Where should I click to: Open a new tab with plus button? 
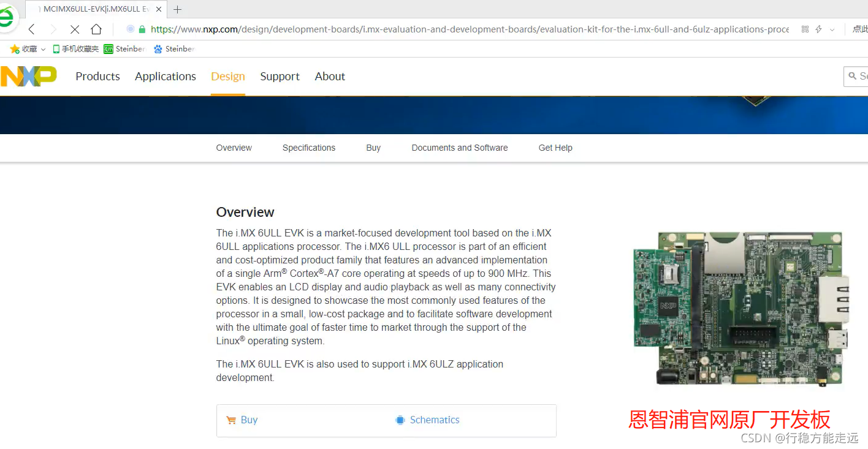178,9
